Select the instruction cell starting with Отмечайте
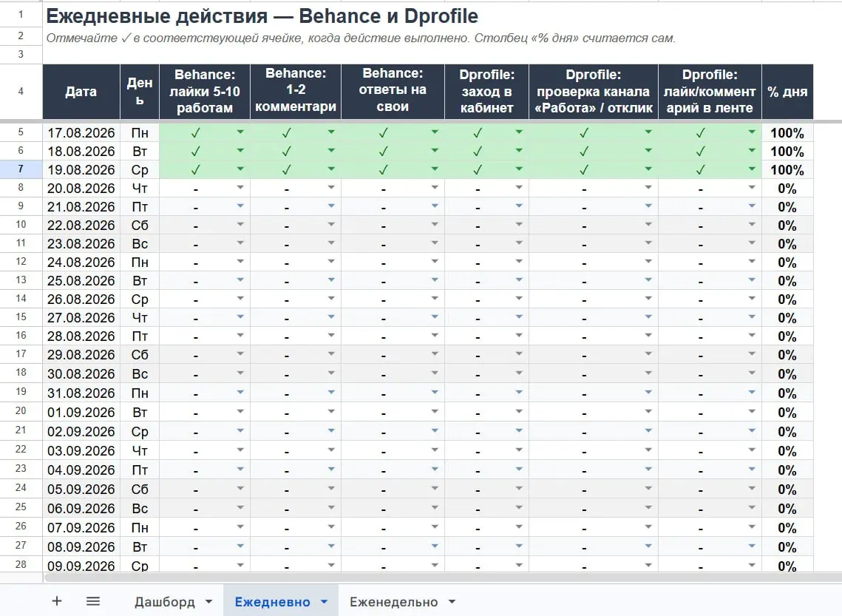The width and height of the screenshot is (842, 616). (360, 38)
